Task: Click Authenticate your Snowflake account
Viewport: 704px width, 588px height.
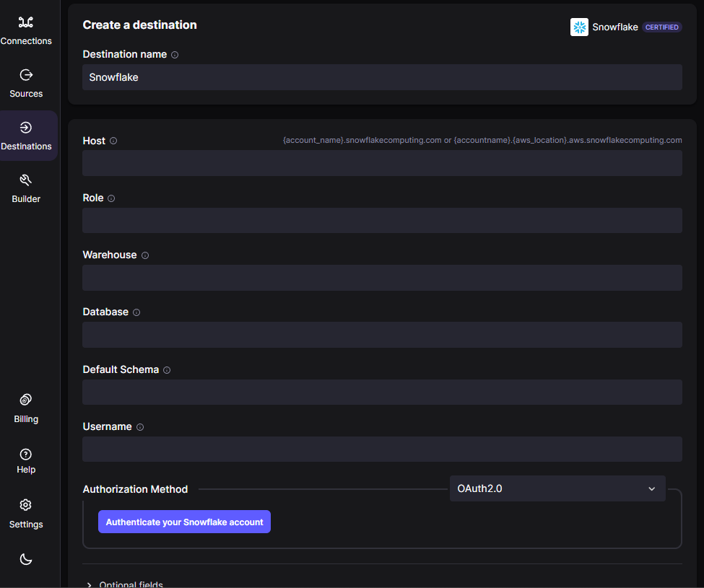Action: 185,522
